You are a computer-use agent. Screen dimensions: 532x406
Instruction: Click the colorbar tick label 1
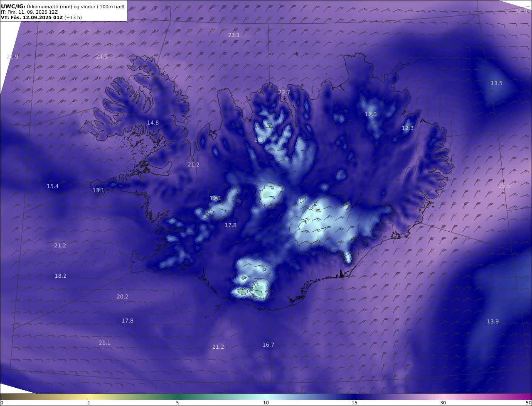(x=89, y=402)
